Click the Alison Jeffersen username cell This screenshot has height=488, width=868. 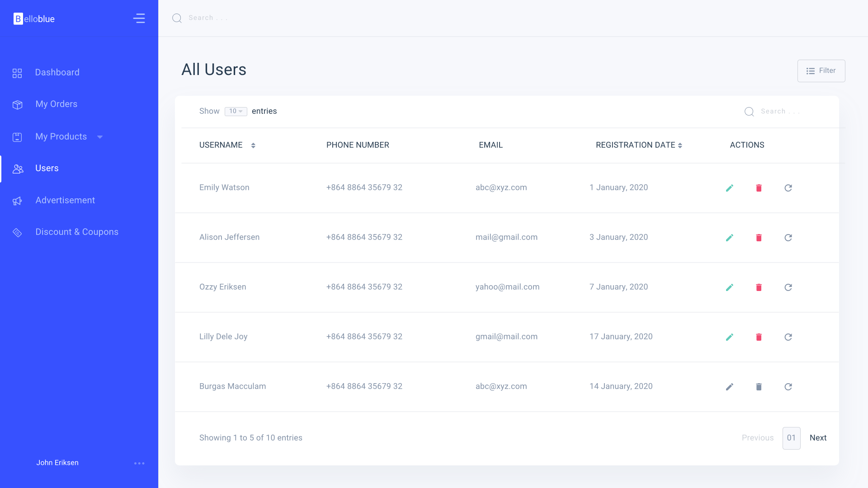229,237
